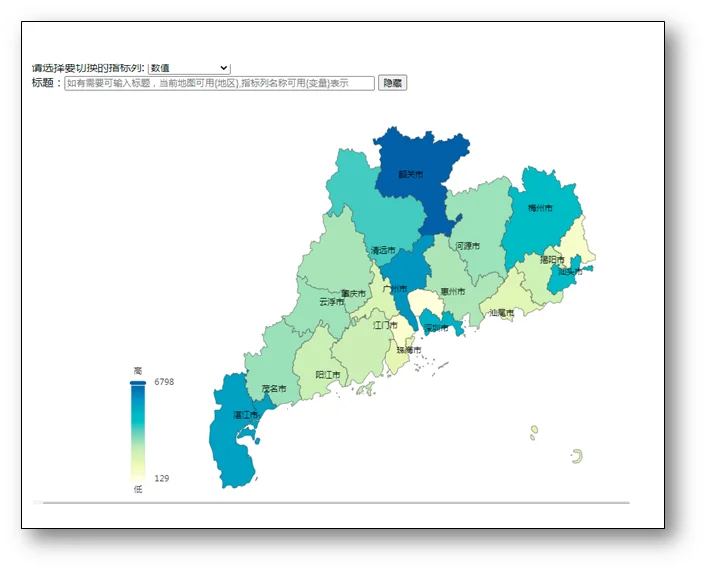Viewport: 707px width, 571px height.
Task: Click the legend minimum value 129
Action: click(x=162, y=479)
